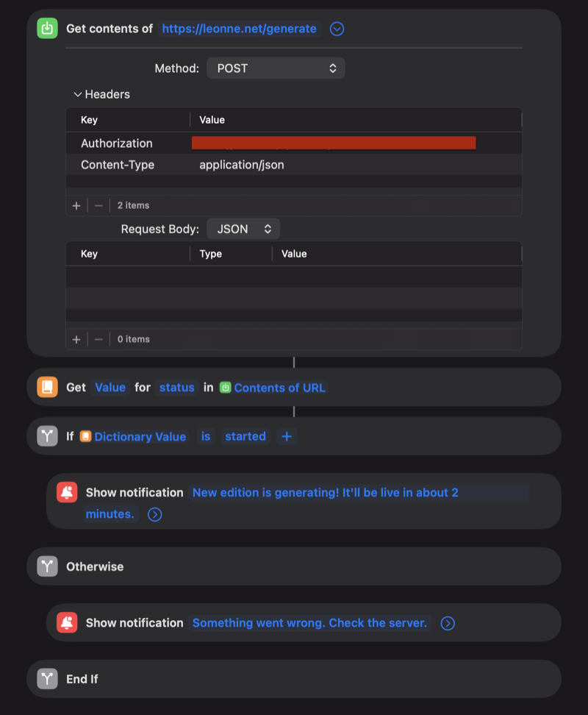Expand the URL action options chevron
This screenshot has width=588, height=715.
(x=337, y=28)
